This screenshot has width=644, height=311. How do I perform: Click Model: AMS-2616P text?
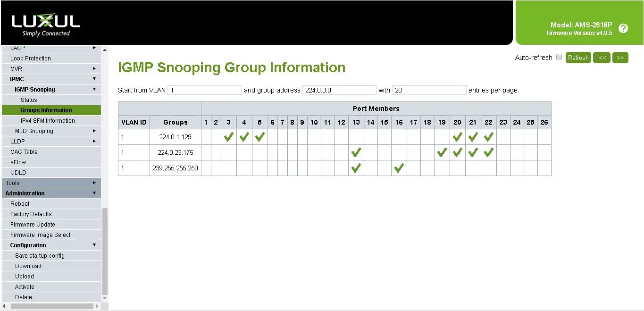click(x=581, y=25)
